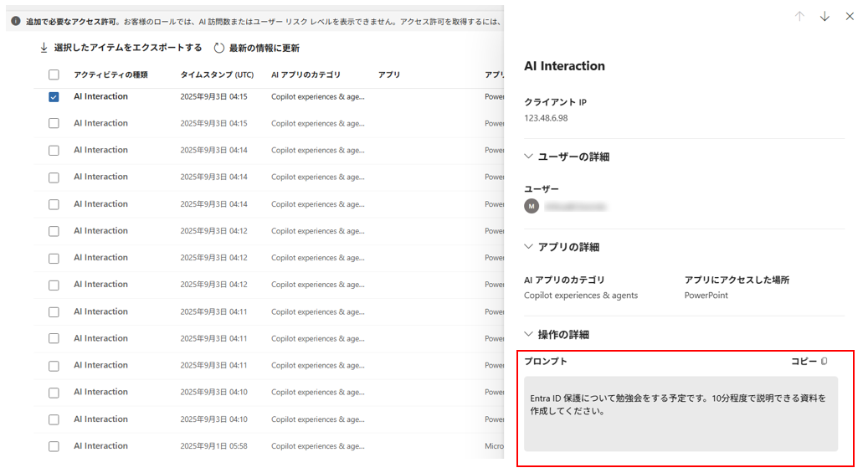Click the down arrow for next item
Viewport: 868px width, 473px height.
[x=824, y=16]
